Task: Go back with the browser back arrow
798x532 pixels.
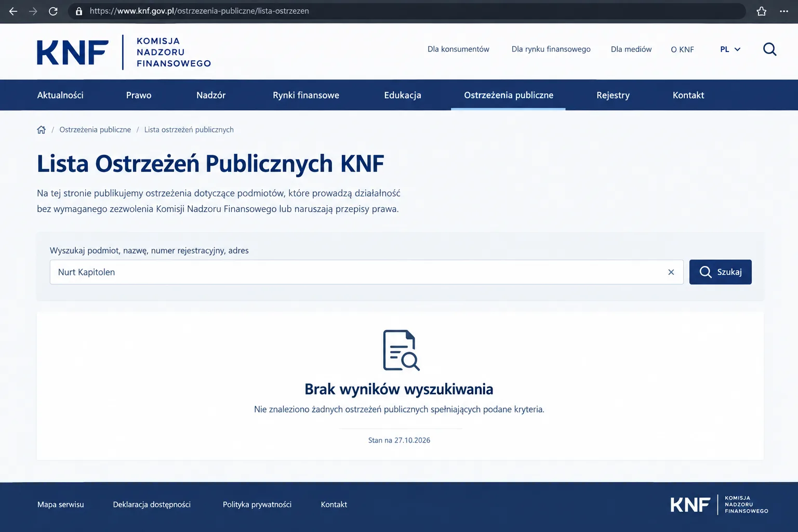Action: (14, 11)
